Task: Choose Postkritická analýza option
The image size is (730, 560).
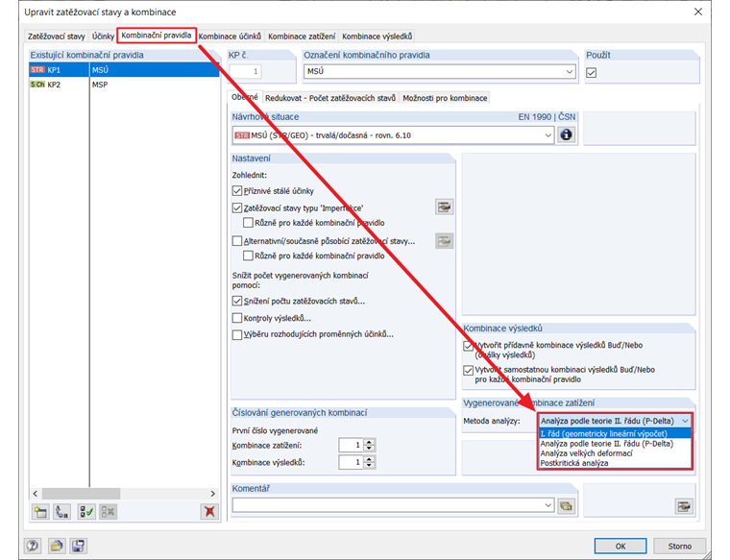Action: [615, 463]
